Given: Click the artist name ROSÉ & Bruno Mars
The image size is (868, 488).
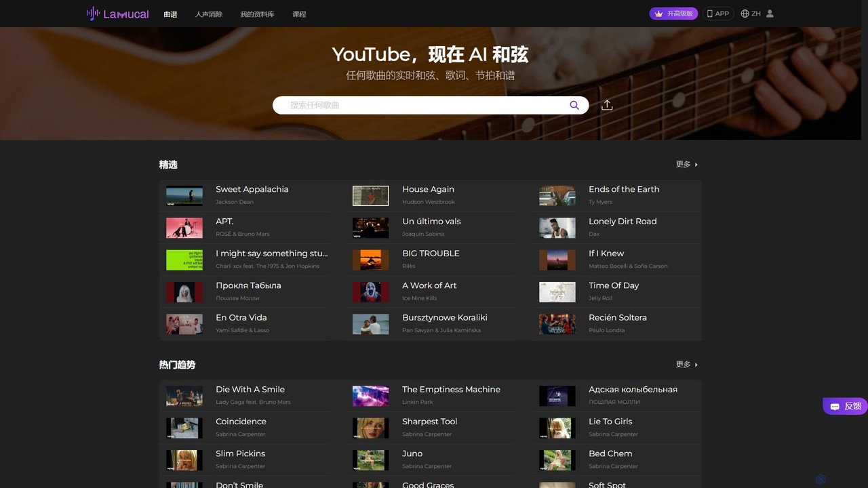Looking at the screenshot, I should [x=243, y=234].
